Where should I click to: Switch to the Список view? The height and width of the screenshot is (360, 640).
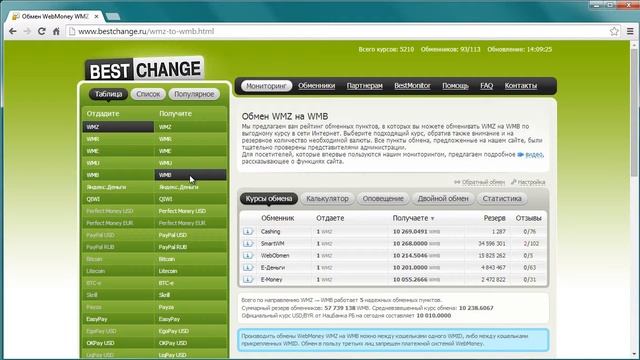tap(148, 94)
